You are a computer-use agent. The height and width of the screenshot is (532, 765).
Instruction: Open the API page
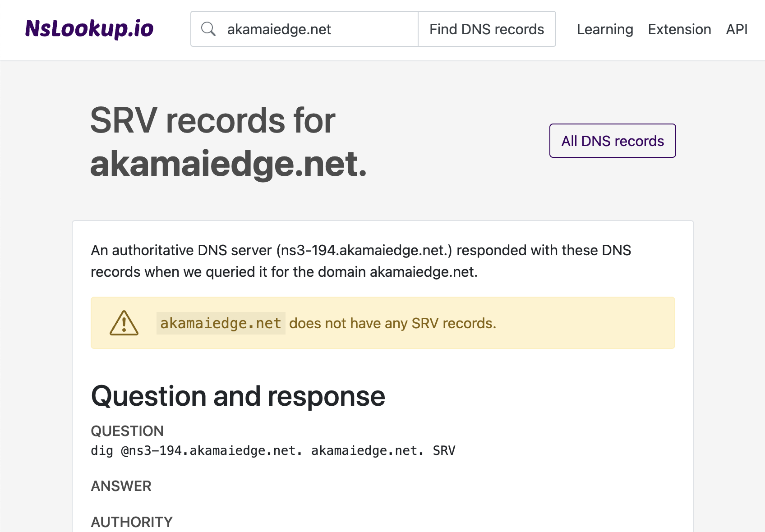coord(736,29)
